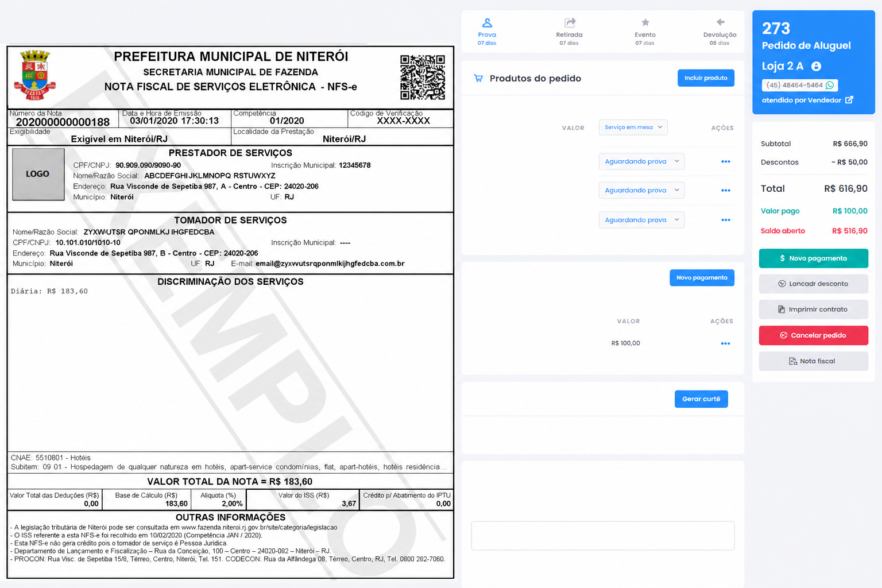Click the Incluir produto button
Image resolution: width=882 pixels, height=588 pixels.
(706, 78)
